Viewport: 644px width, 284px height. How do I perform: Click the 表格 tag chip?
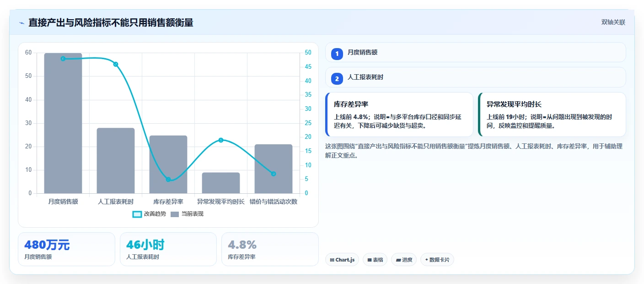pyautogui.click(x=375, y=260)
